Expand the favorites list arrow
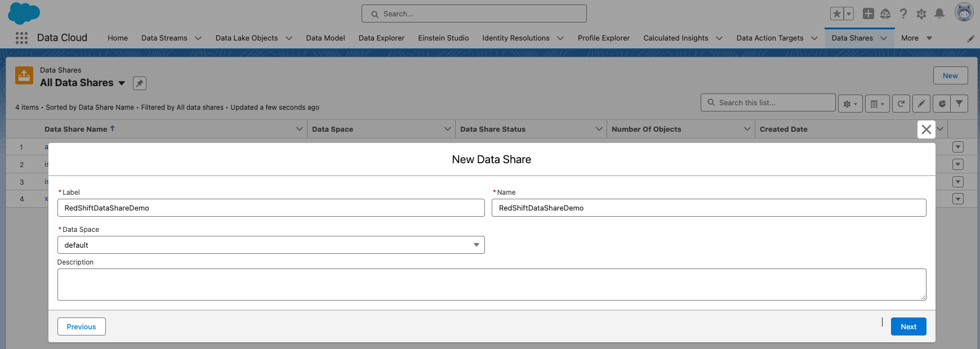The height and width of the screenshot is (349, 980). click(x=849, y=14)
